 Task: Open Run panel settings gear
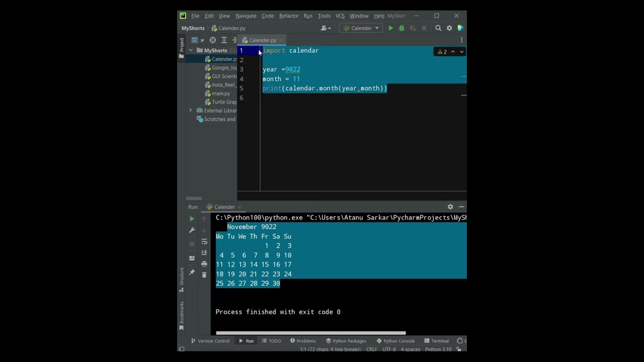[x=450, y=207]
